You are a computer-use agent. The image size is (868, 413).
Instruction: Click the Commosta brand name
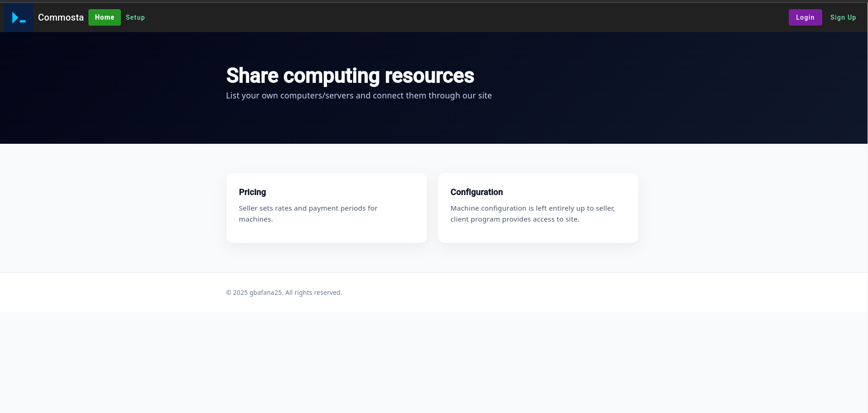coord(61,17)
